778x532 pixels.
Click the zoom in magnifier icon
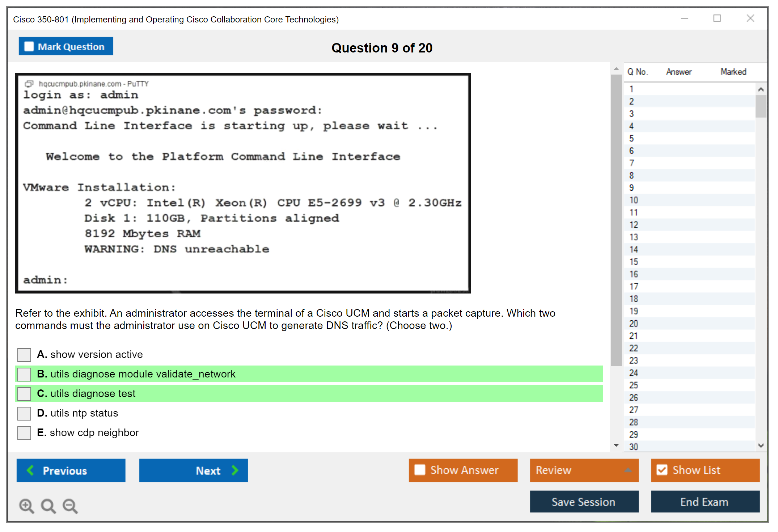pyautogui.click(x=26, y=506)
